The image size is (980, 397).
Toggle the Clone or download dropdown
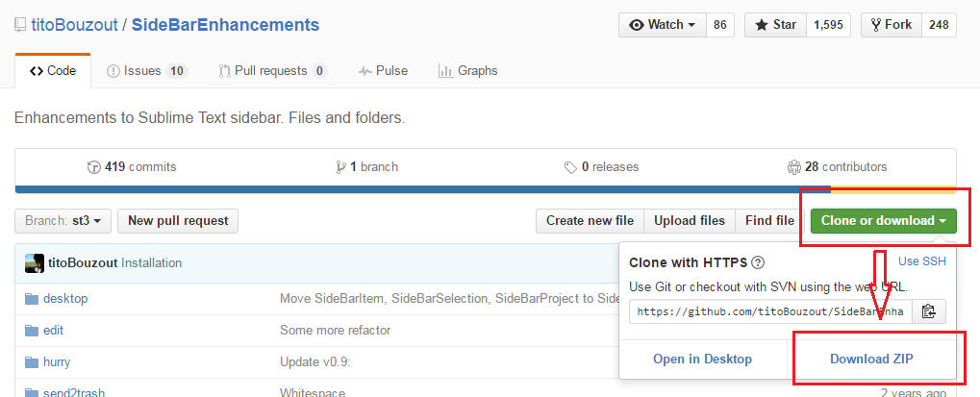(x=883, y=221)
